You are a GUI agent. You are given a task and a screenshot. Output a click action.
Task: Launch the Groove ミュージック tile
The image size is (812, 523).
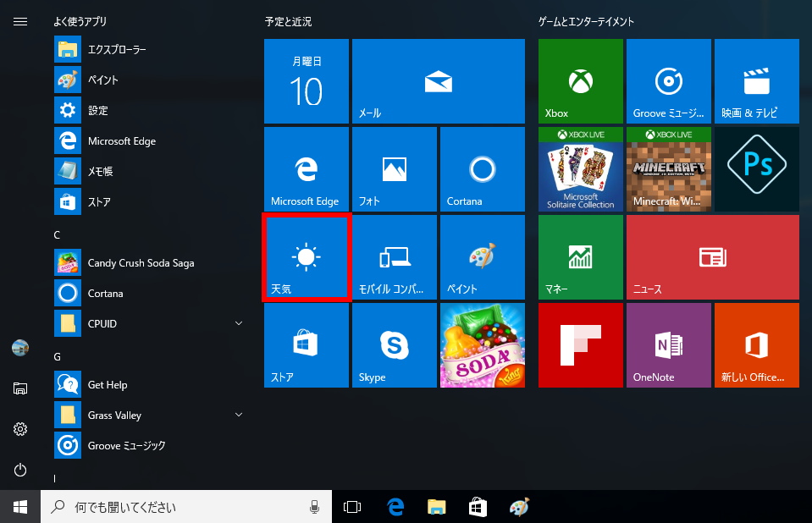coord(669,81)
